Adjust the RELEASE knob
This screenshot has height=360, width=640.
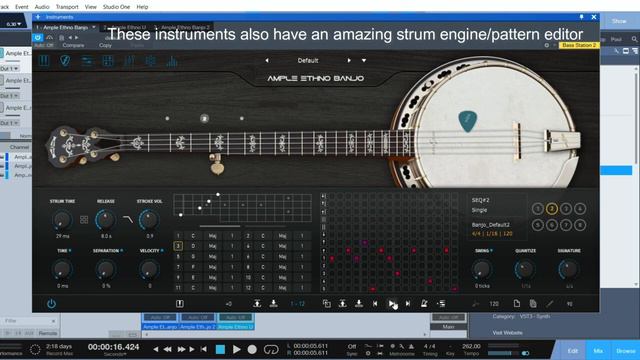[x=105, y=220]
